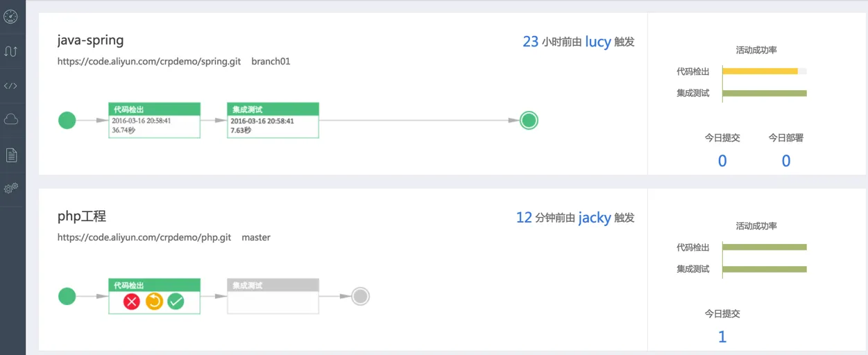Click the php工程 今日提交 count

point(722,337)
